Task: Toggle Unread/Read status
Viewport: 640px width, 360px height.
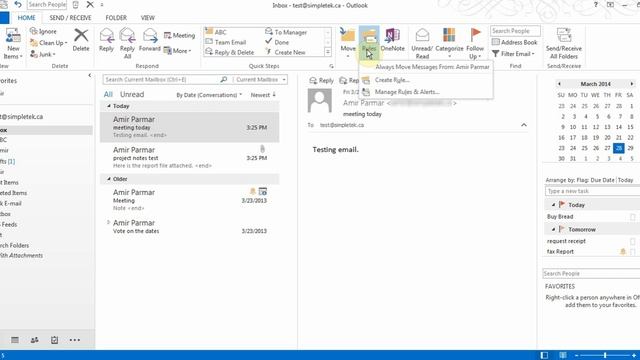Action: [422, 43]
